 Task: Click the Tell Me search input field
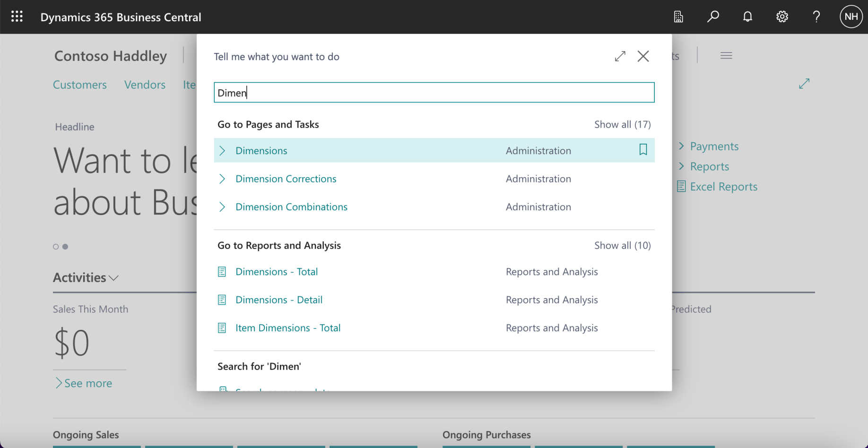click(434, 93)
